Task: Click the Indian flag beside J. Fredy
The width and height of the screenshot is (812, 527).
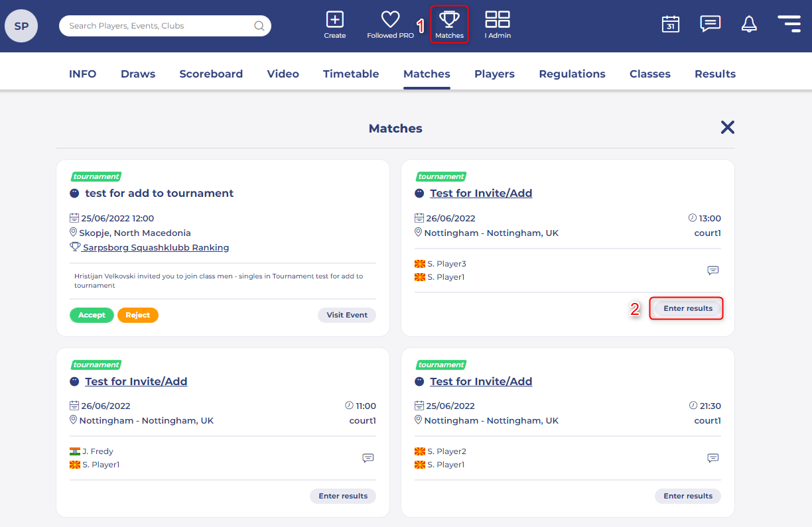Action: [x=75, y=451]
